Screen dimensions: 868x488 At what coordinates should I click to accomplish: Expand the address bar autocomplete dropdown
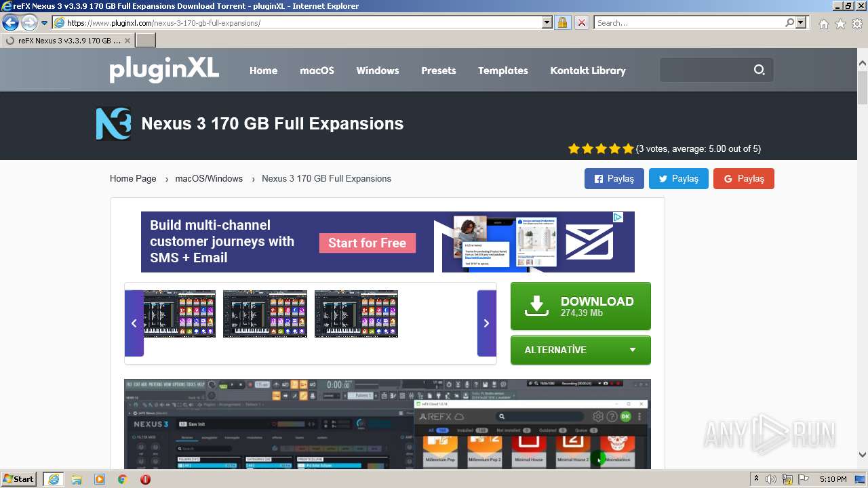[x=547, y=22]
